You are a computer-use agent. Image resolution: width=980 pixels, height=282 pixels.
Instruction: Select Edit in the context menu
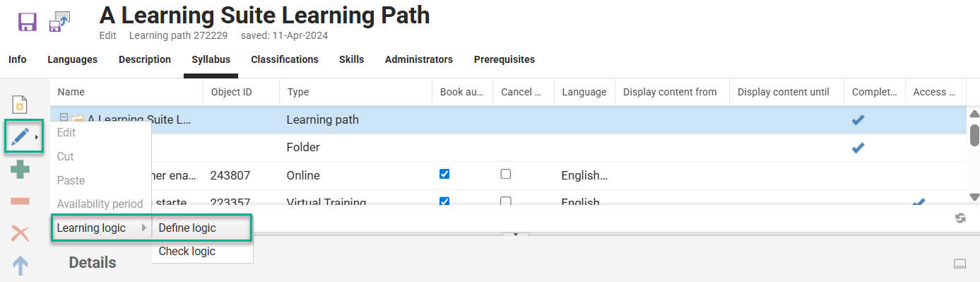66,132
